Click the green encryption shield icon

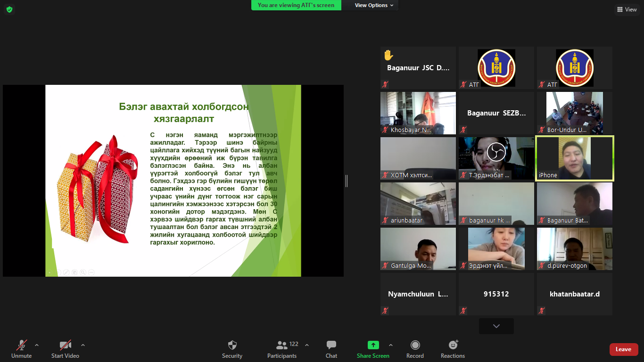click(x=9, y=9)
